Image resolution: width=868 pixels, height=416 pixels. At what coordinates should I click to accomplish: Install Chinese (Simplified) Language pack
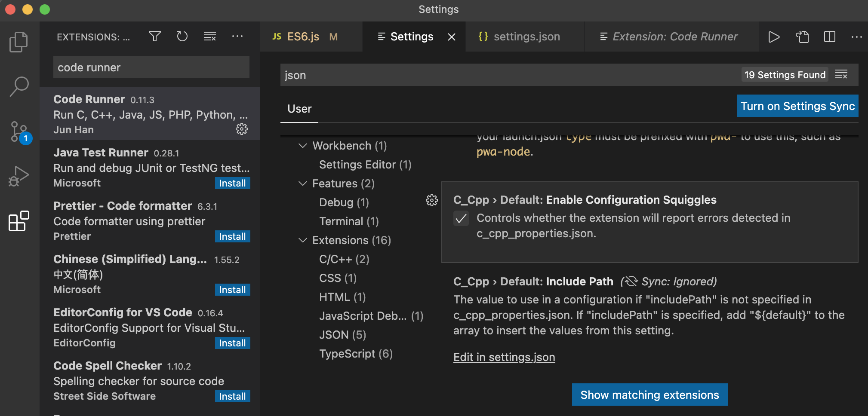click(x=232, y=290)
